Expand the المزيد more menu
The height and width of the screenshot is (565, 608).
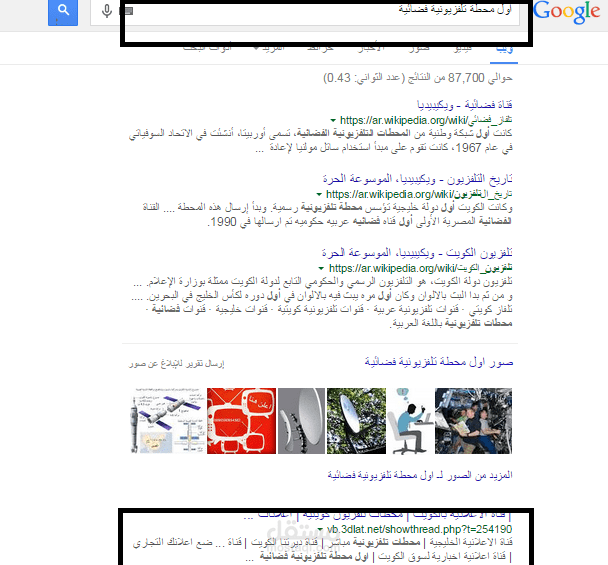click(x=269, y=48)
